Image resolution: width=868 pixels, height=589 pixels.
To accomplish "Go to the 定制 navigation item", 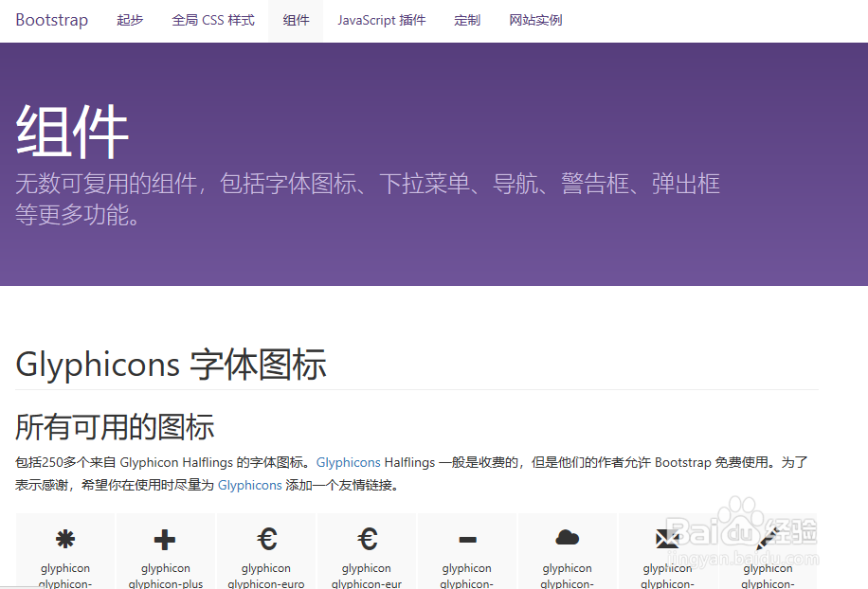I will pos(467,21).
